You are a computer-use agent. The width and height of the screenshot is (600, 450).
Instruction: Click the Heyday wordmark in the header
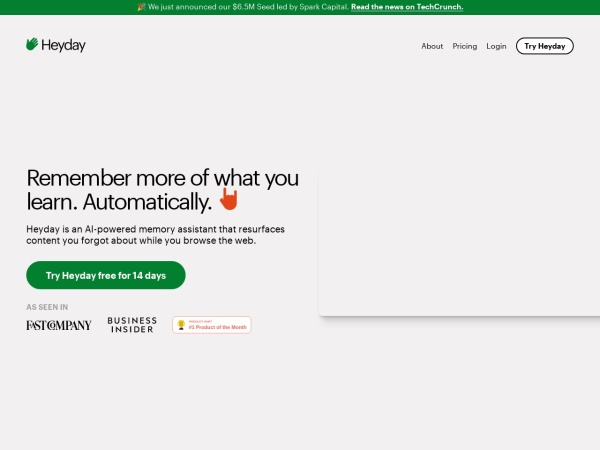[x=64, y=46]
